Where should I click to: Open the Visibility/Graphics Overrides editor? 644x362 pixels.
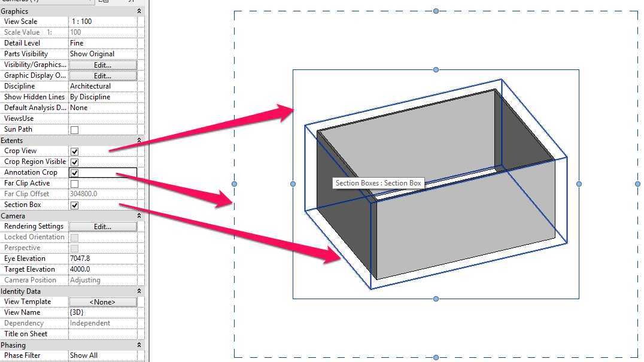click(103, 64)
